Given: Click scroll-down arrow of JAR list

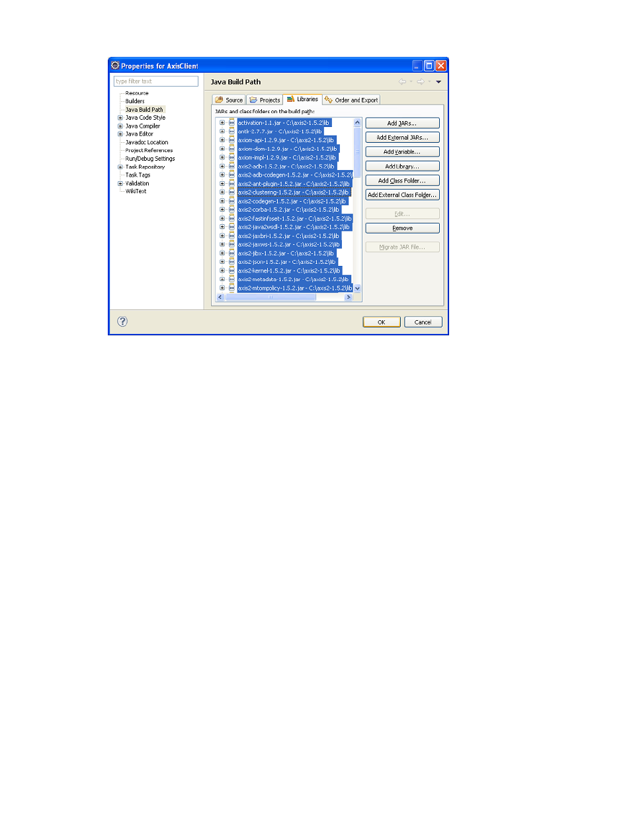Looking at the screenshot, I should click(x=357, y=288).
